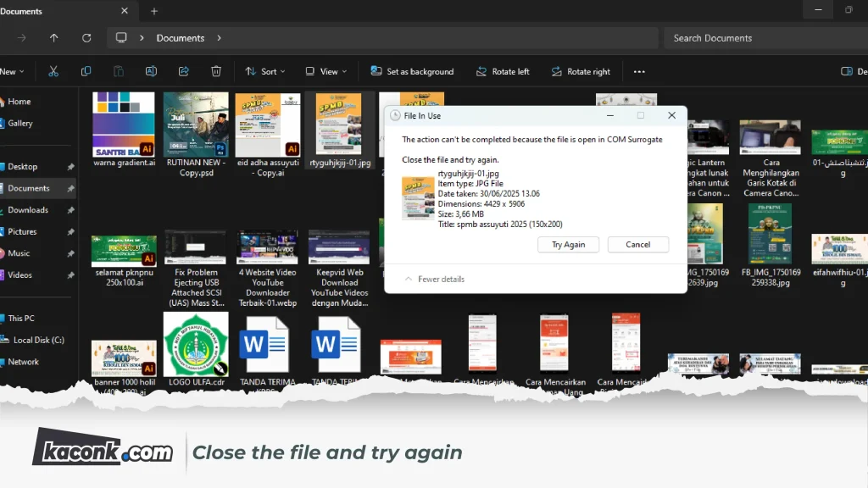Click the Copy icon
Viewport: 868px width, 488px height.
tap(86, 71)
